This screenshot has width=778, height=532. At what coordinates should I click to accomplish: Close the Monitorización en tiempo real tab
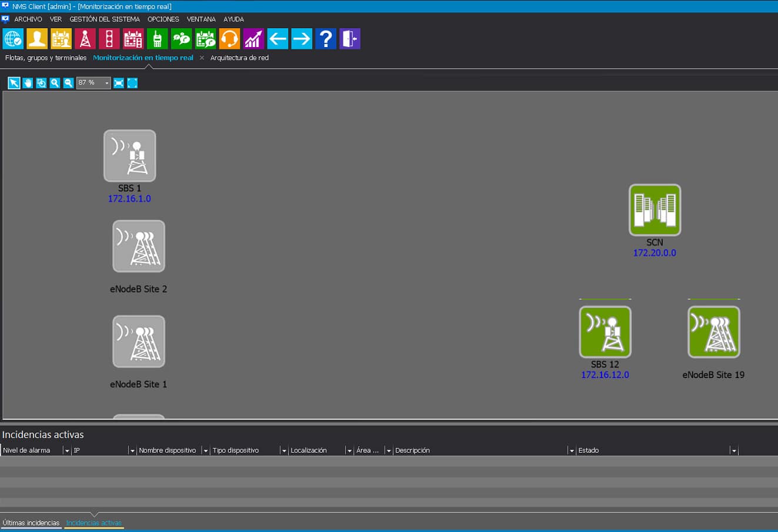[202, 58]
